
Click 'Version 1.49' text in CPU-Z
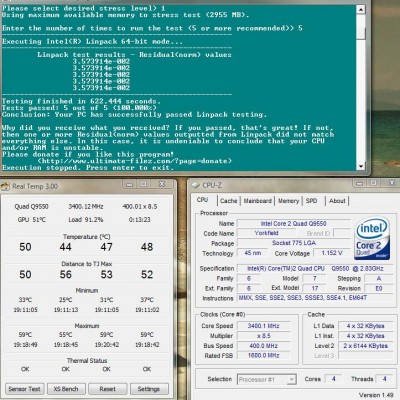(376, 395)
